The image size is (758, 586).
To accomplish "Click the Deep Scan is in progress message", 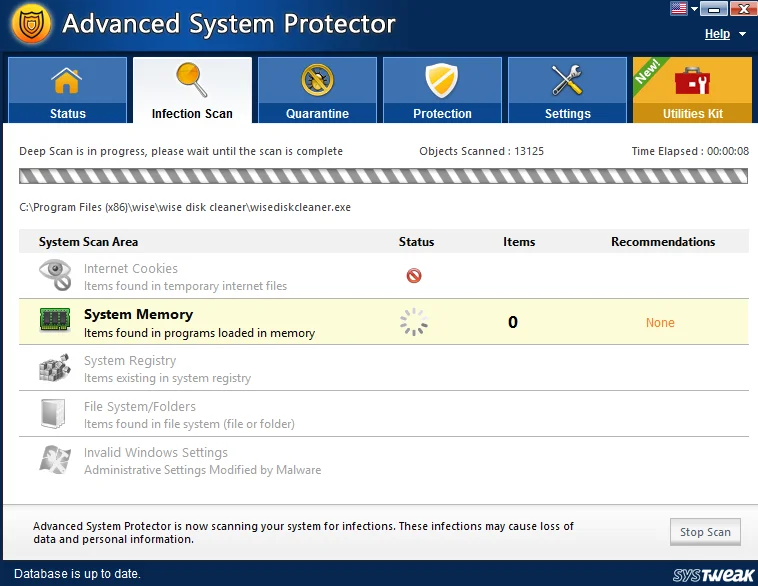I will [181, 151].
